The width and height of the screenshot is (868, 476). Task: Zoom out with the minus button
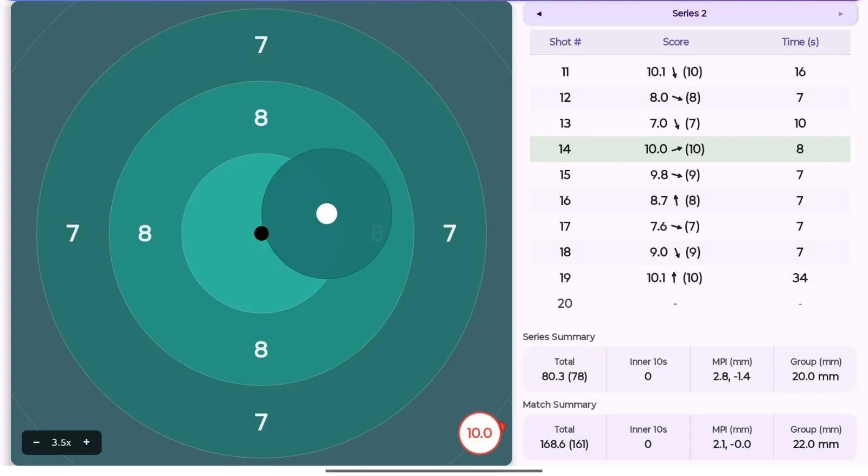(x=36, y=442)
